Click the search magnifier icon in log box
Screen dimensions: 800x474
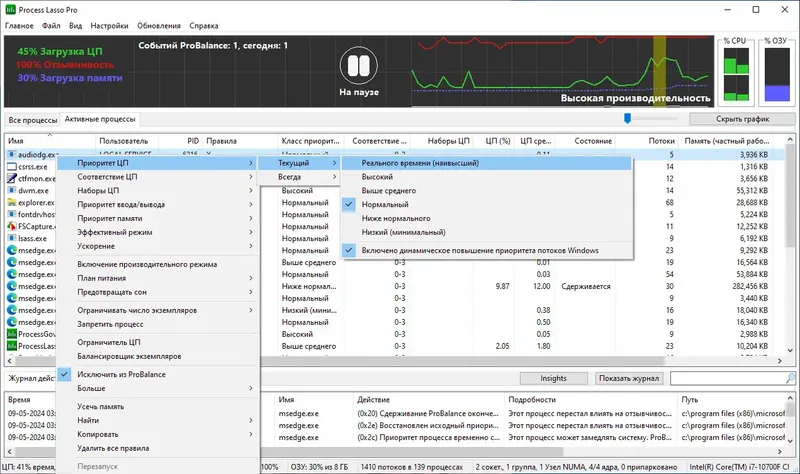790,378
